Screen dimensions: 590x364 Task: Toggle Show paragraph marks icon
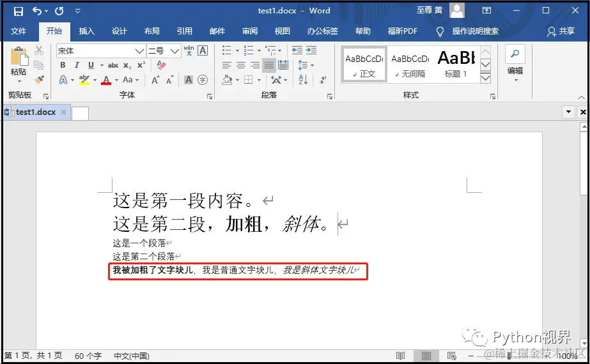click(323, 80)
